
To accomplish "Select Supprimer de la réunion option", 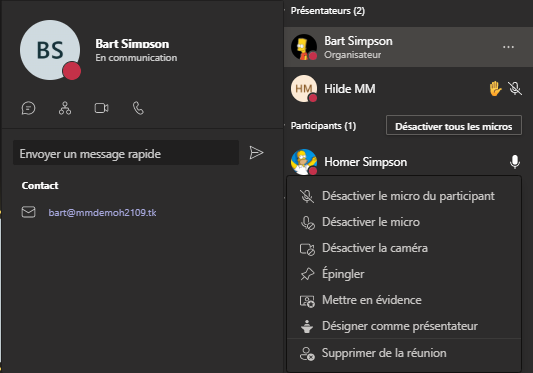I will [404, 353].
